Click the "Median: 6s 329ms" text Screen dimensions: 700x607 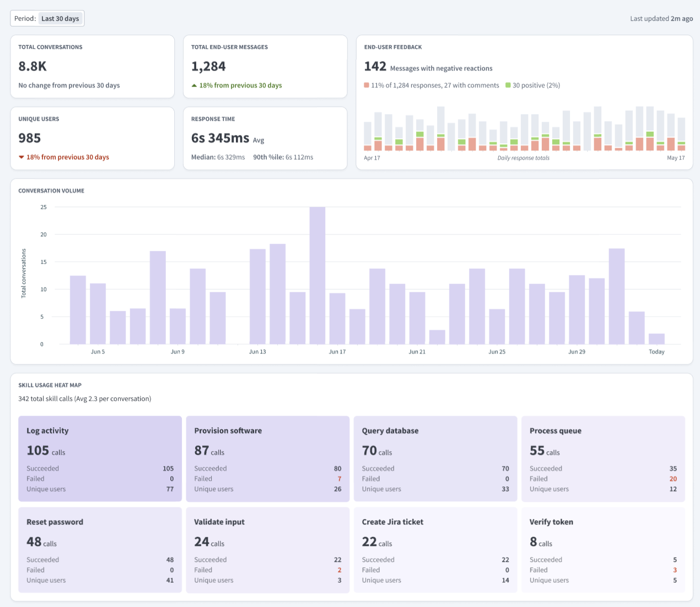(x=218, y=158)
